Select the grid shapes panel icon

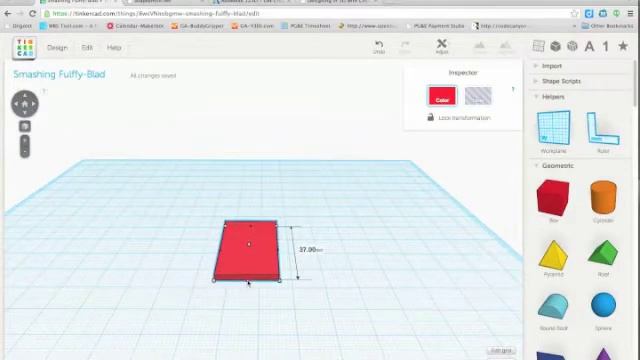tap(538, 46)
